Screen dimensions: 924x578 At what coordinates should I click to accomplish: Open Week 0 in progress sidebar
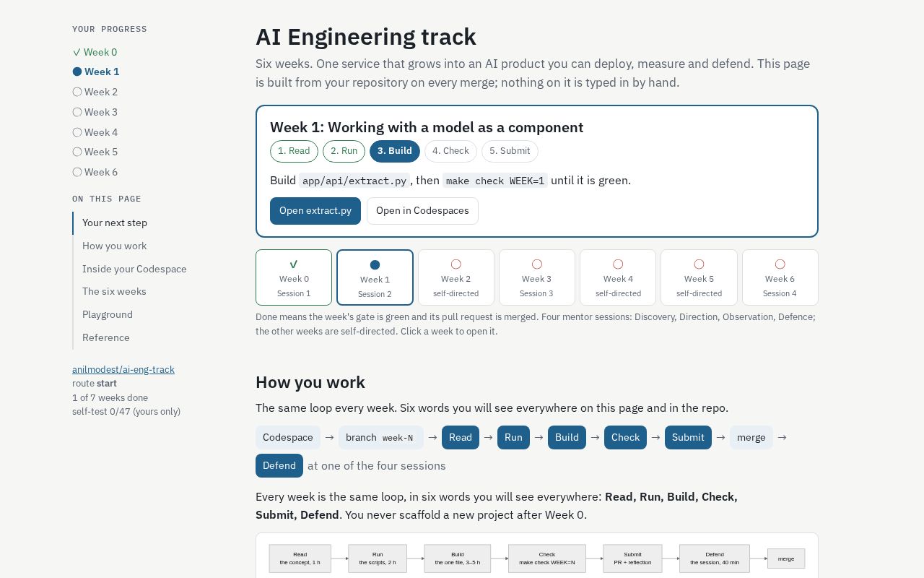tap(95, 52)
